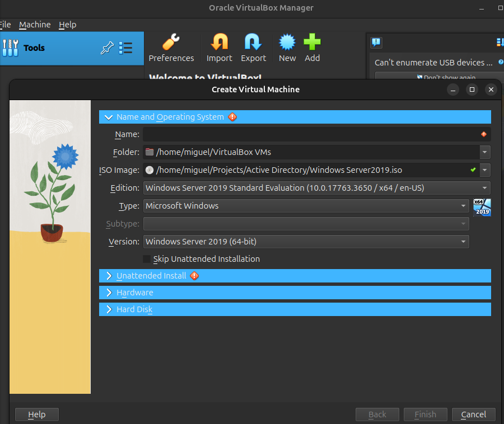
Task: Open the Version dropdown
Action: (306, 242)
